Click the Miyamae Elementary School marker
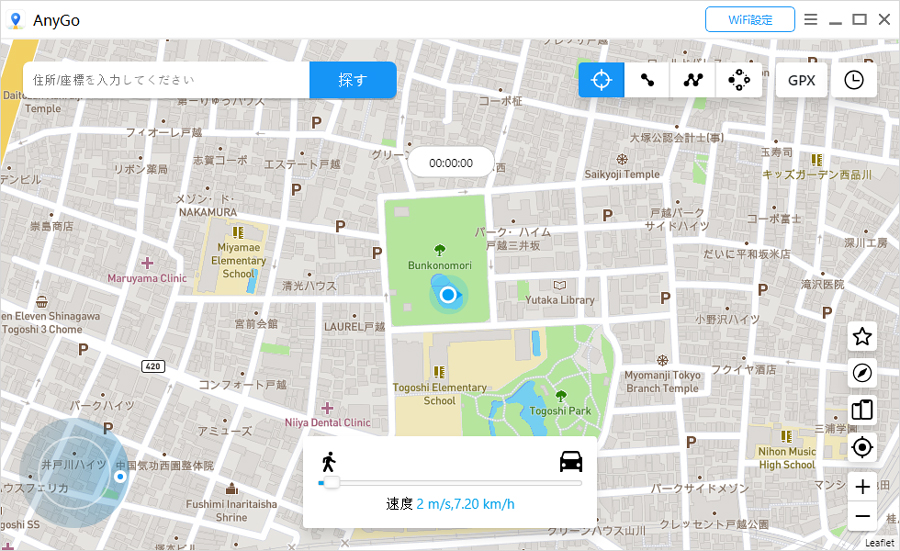This screenshot has width=900, height=551. [238, 232]
